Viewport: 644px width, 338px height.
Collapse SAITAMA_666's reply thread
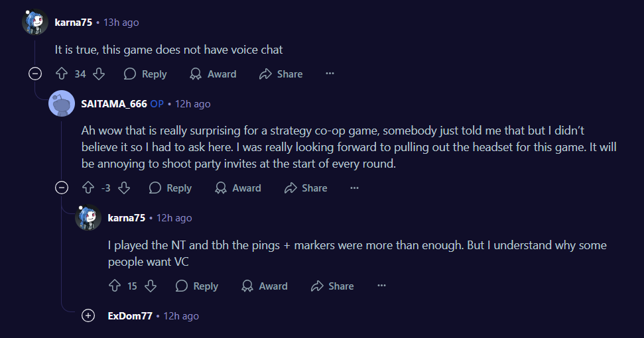click(x=62, y=188)
